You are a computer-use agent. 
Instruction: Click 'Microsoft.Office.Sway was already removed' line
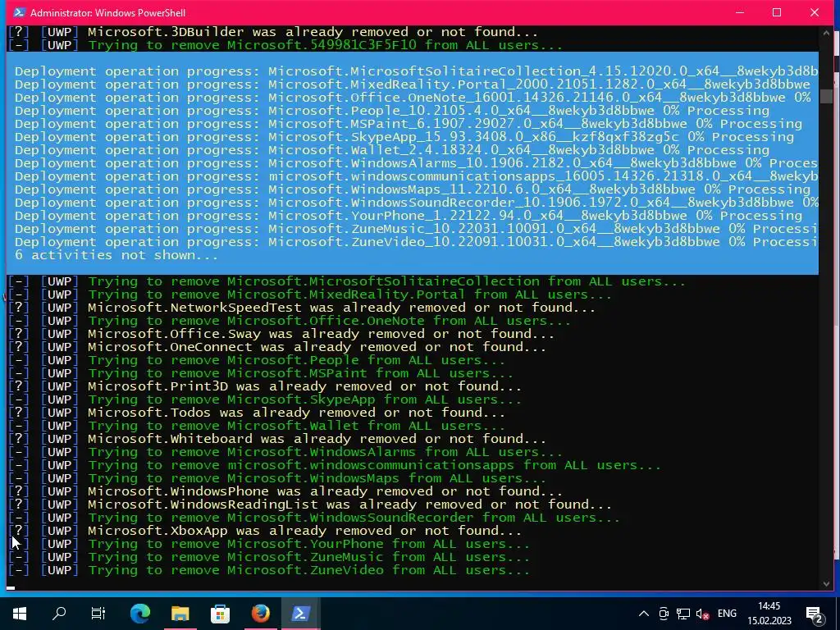[281, 334]
